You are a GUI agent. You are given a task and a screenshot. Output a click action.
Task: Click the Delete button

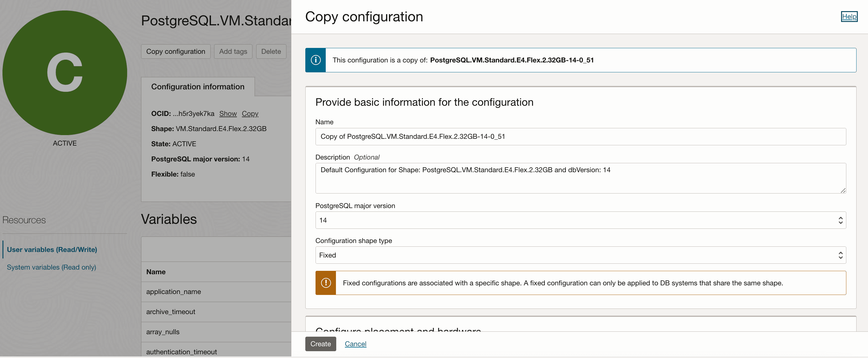pyautogui.click(x=271, y=52)
